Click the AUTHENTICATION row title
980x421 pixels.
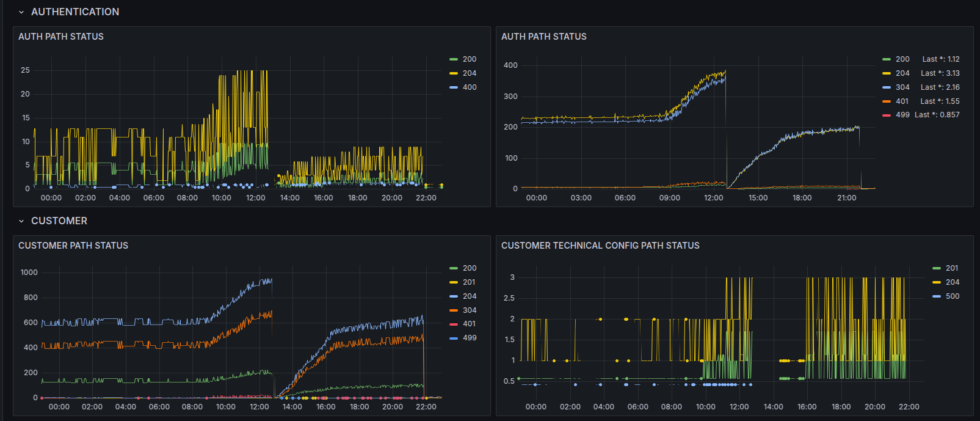(x=75, y=12)
